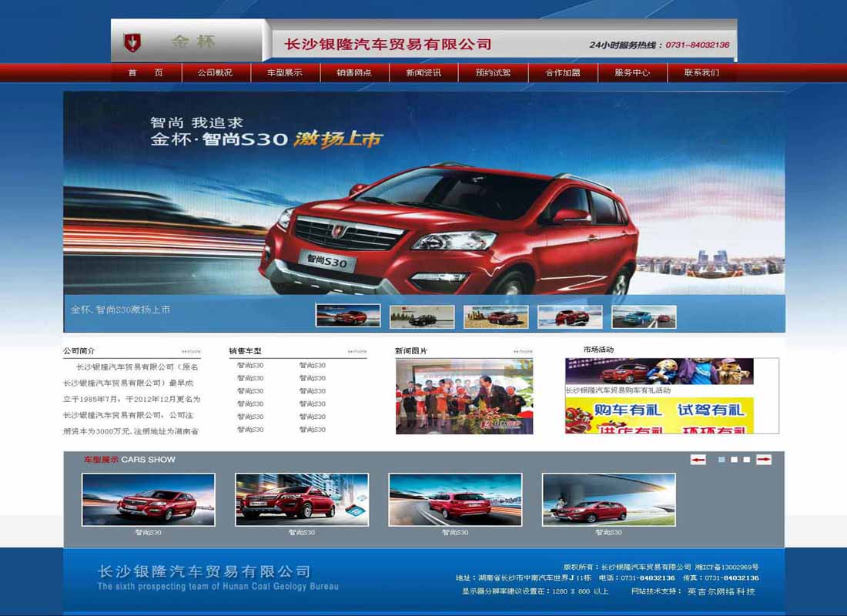
Task: Click the 新闻图片 section heading
Action: (411, 350)
